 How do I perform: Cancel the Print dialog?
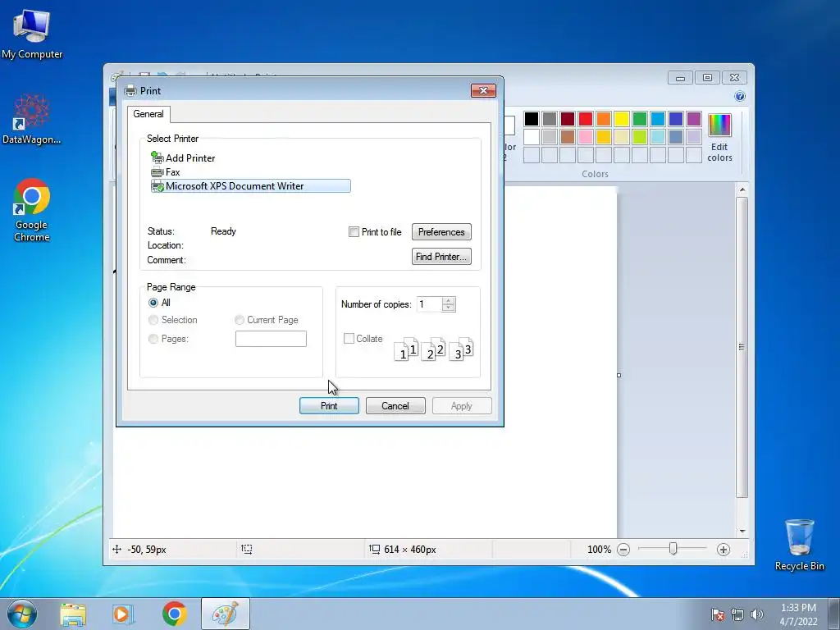(395, 405)
